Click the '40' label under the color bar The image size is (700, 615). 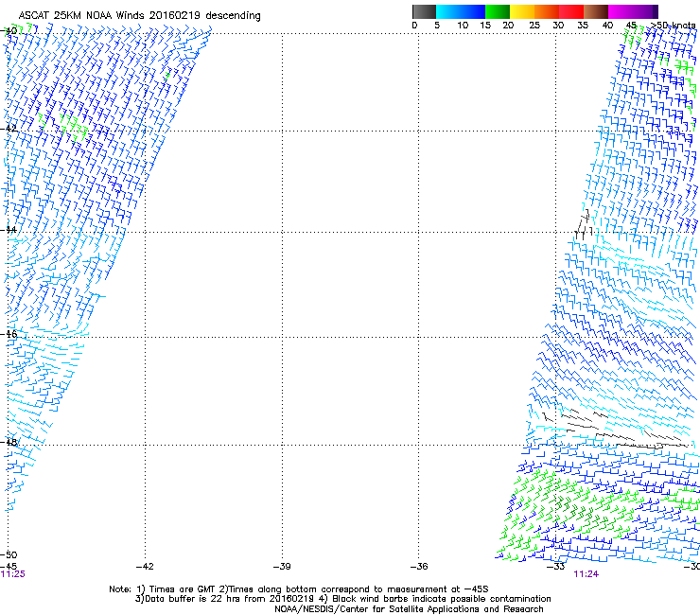pyautogui.click(x=607, y=26)
